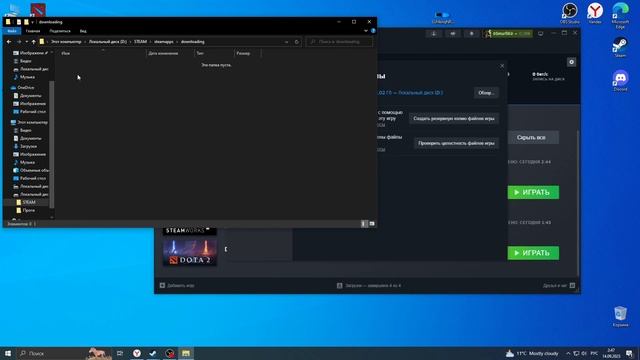The width and height of the screenshot is (640, 360).
Task: Click the Steam window scrollbar
Action: point(578,204)
